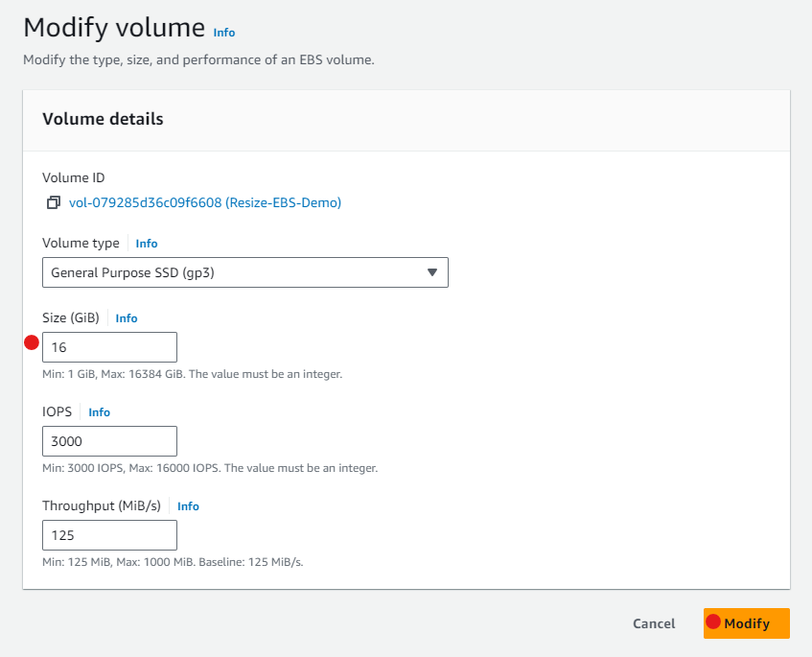
Task: Cancel the volume modification
Action: coord(654,623)
